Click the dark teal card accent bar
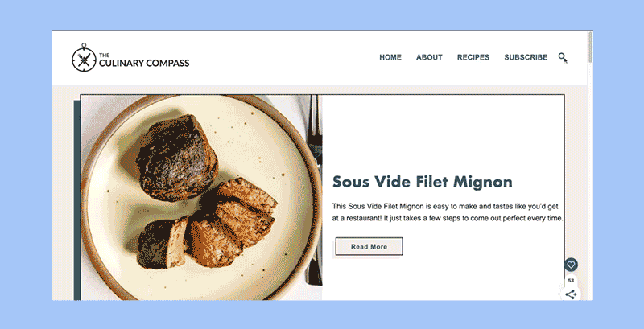644x329 pixels. pyautogui.click(x=76, y=200)
